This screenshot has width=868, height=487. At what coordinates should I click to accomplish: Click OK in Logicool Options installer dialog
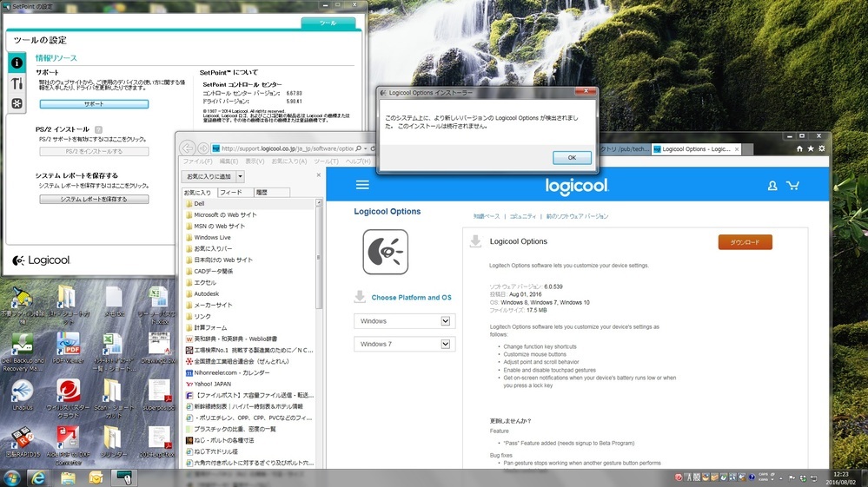572,157
